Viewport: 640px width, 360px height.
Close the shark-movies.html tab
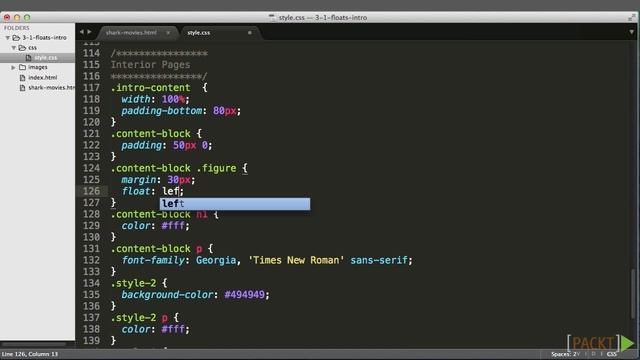pos(168,33)
